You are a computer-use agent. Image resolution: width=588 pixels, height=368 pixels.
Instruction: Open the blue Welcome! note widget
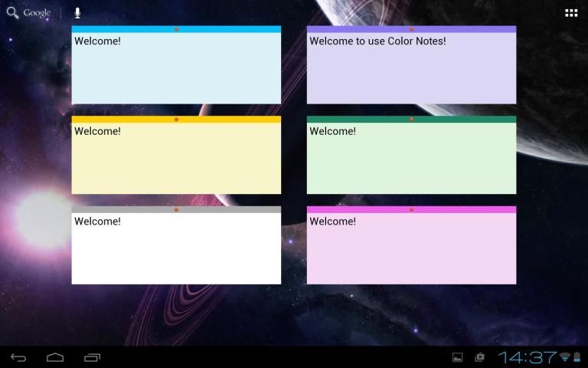(176, 69)
